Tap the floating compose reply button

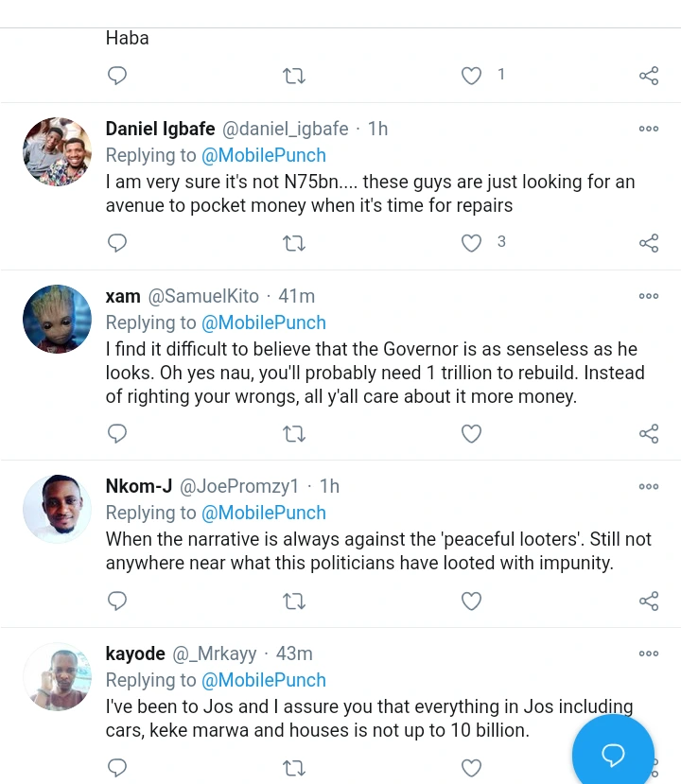[x=613, y=754]
